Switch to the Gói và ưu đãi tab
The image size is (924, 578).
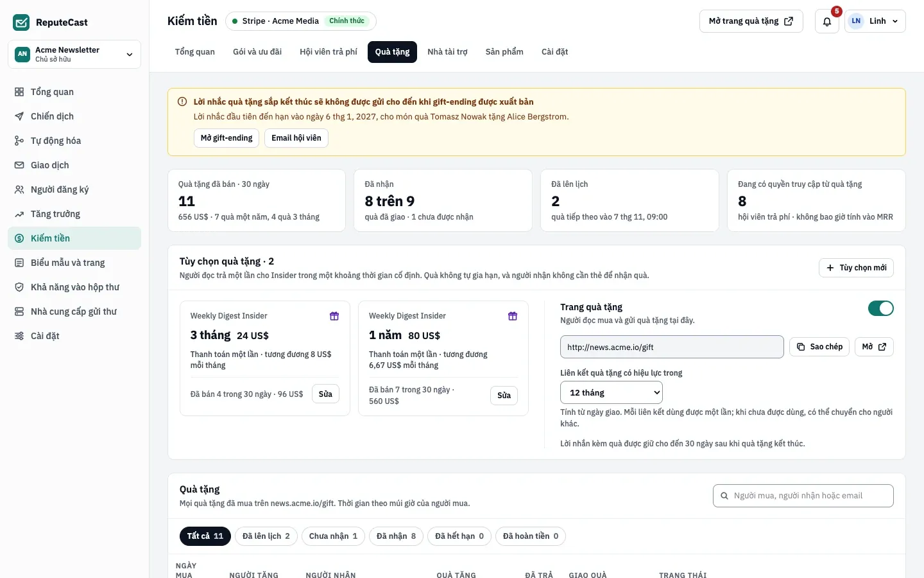(257, 52)
